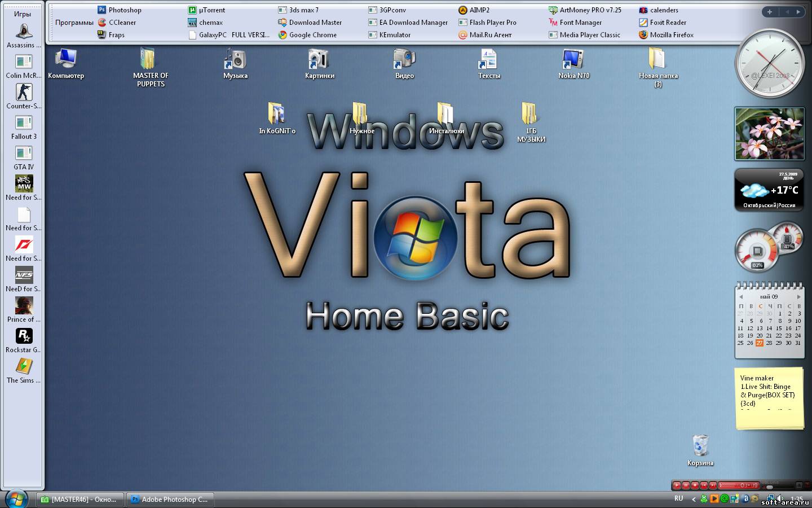812x508 pixels.
Task: Go to next month in calendar gadget
Action: click(x=798, y=296)
